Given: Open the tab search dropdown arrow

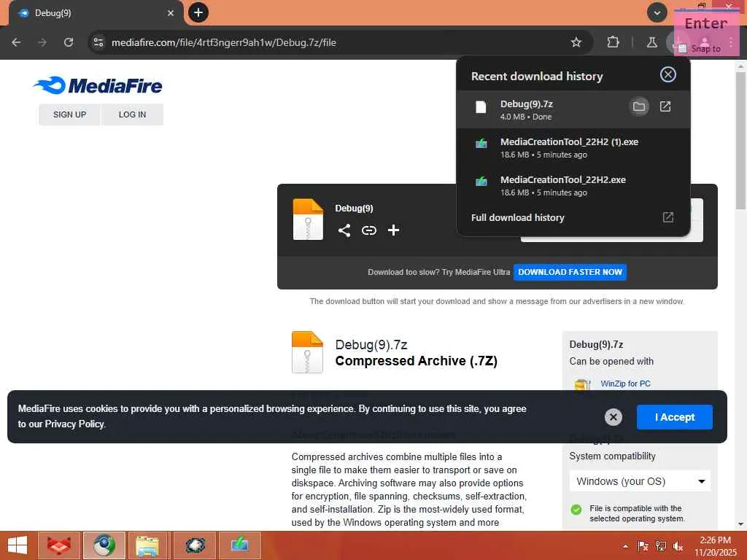Looking at the screenshot, I should 657,13.
